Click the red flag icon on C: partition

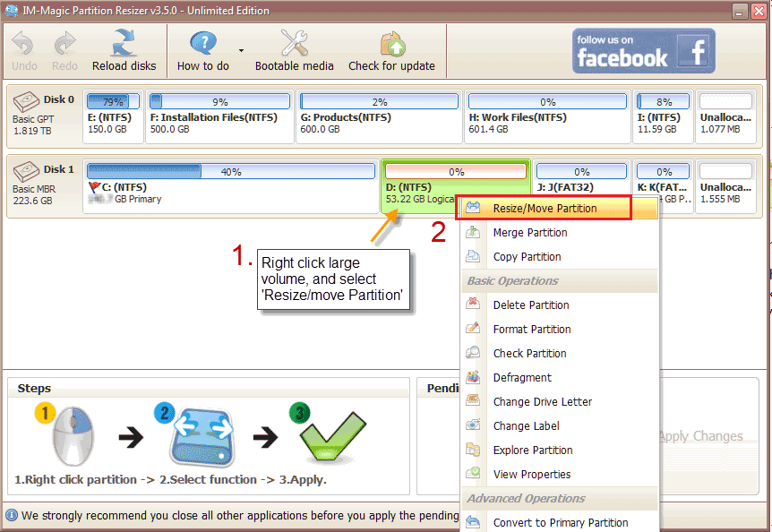tap(95, 187)
